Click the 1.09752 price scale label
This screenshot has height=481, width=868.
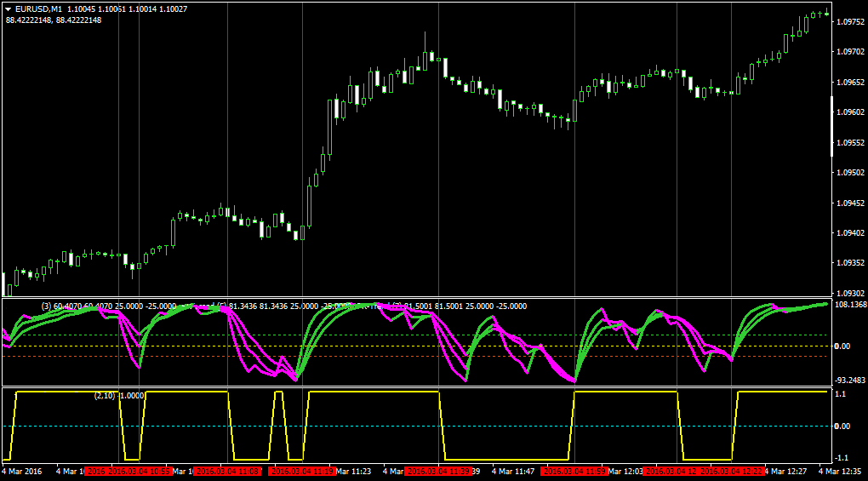tap(851, 22)
